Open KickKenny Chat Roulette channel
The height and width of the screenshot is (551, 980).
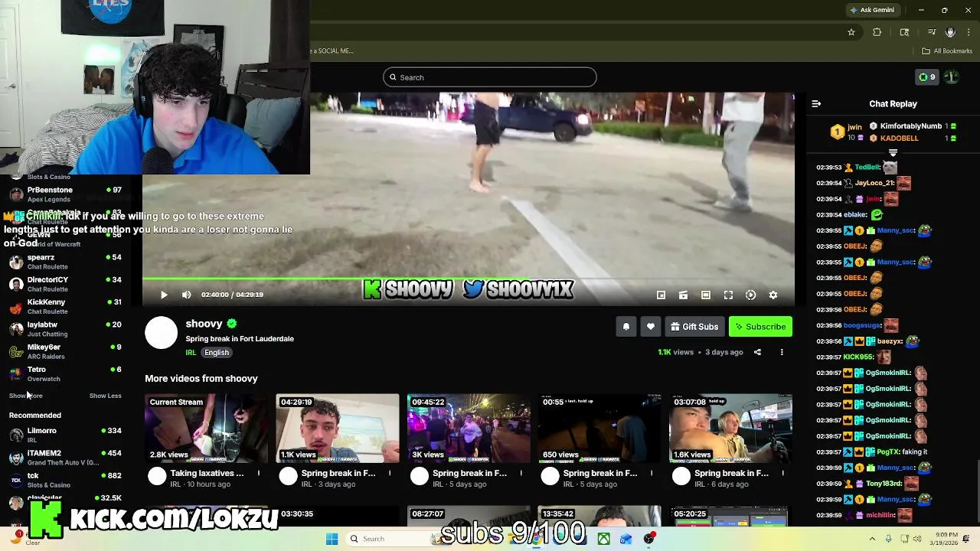tap(65, 306)
